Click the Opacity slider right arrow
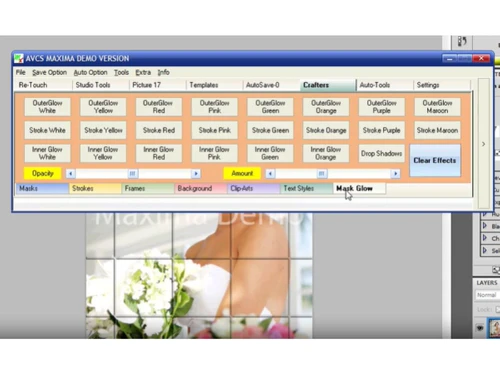 [196, 173]
